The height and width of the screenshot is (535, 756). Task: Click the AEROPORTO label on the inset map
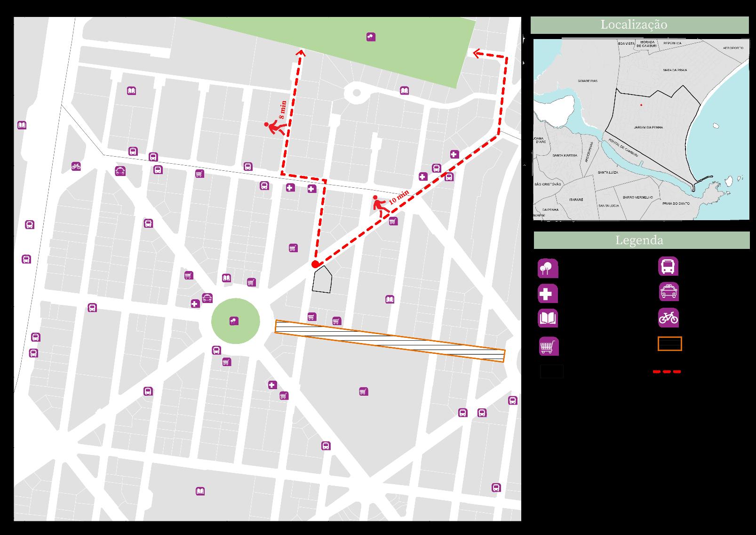733,48
